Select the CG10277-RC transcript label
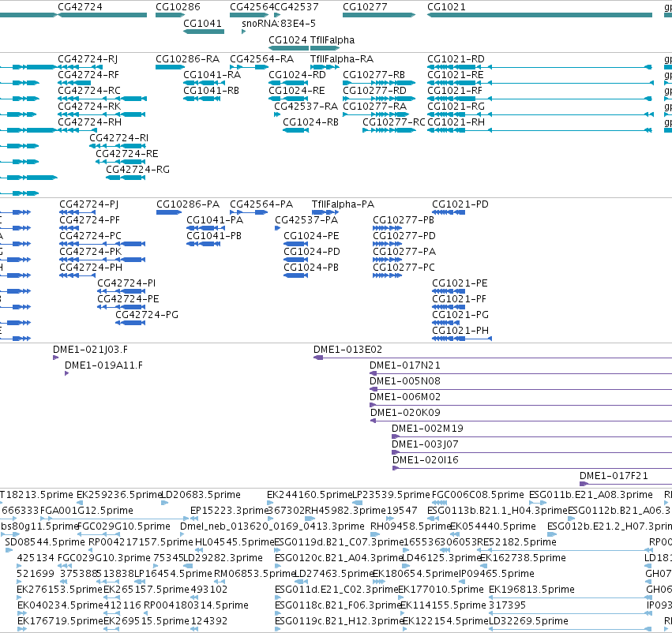 [x=394, y=122]
